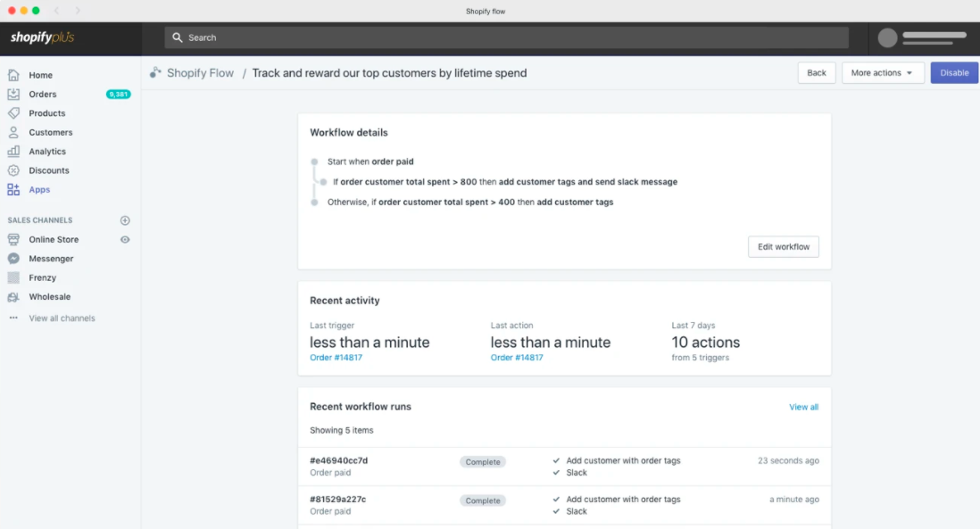This screenshot has height=529, width=980.
Task: Open Analytics using bar chart icon
Action: [13, 152]
